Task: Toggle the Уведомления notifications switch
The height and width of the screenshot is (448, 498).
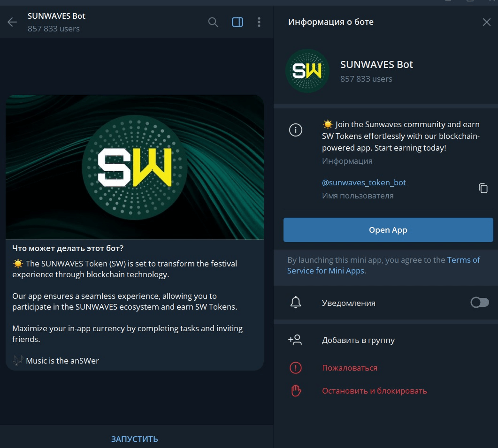Action: pos(480,303)
